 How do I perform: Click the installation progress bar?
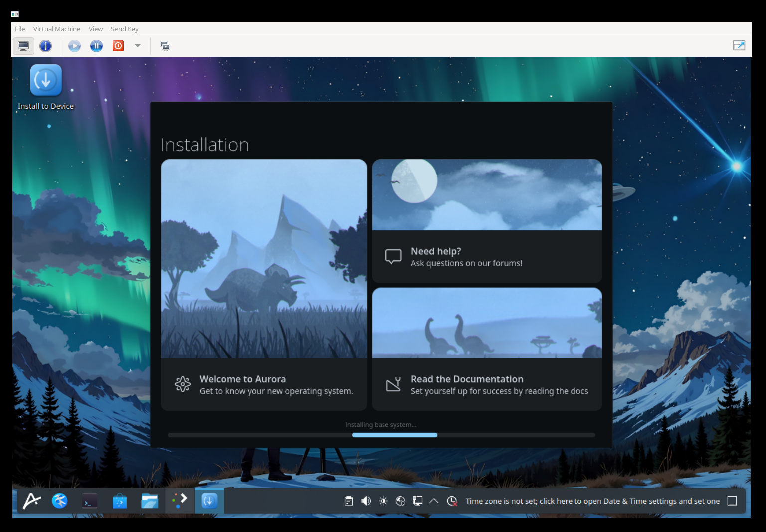pos(381,435)
